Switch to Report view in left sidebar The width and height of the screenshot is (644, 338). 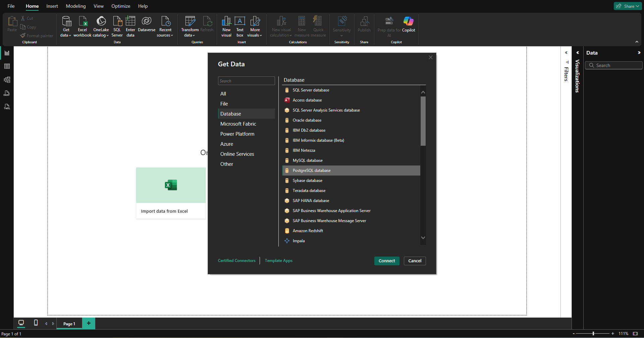point(7,53)
